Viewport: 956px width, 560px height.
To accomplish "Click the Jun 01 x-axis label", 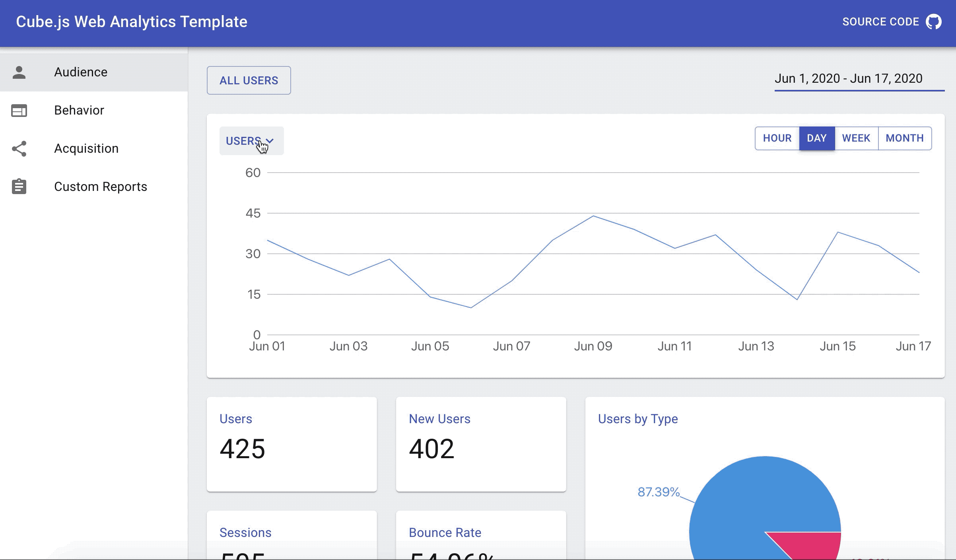I will [x=267, y=346].
